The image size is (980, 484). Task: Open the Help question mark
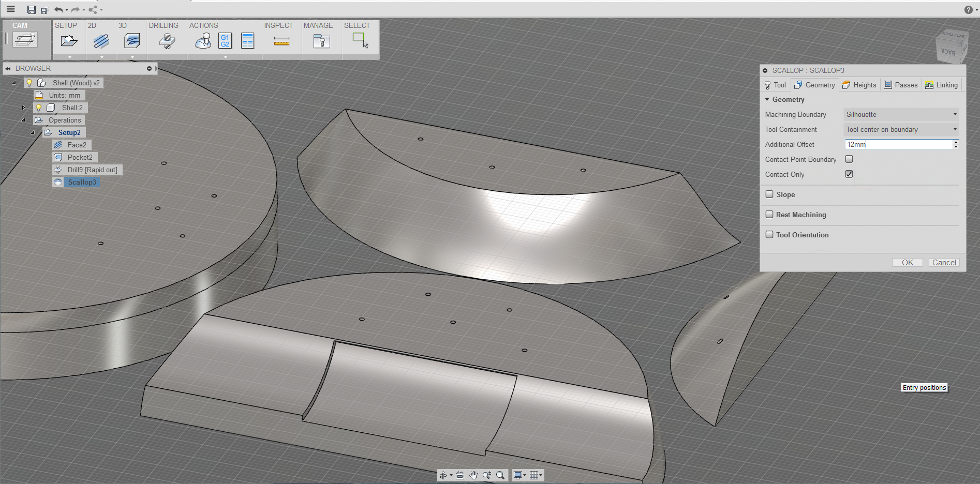pos(968,10)
